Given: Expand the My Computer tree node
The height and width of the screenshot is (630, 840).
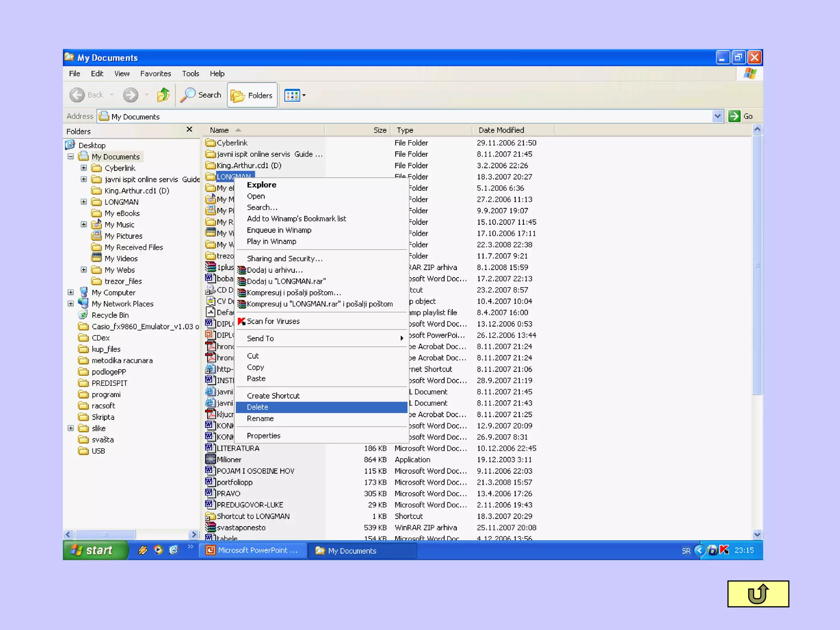Looking at the screenshot, I should 71,292.
